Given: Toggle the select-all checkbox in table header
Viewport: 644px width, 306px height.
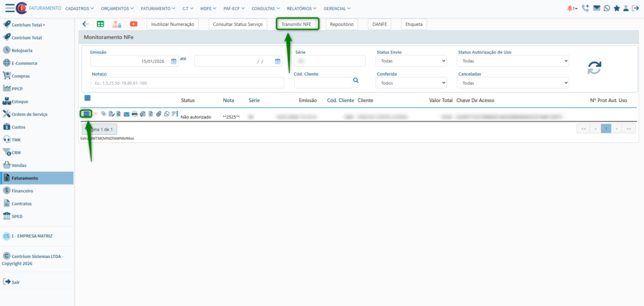Looking at the screenshot, I should pos(87,98).
